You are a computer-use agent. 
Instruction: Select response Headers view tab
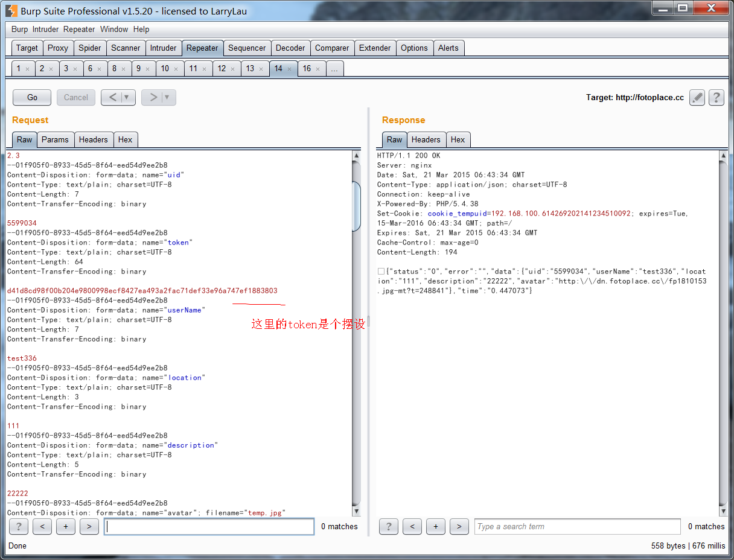(x=426, y=139)
